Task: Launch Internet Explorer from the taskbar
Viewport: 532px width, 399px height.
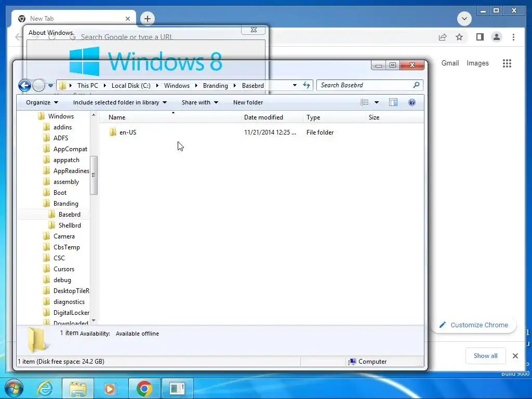Action: pyautogui.click(x=45, y=388)
